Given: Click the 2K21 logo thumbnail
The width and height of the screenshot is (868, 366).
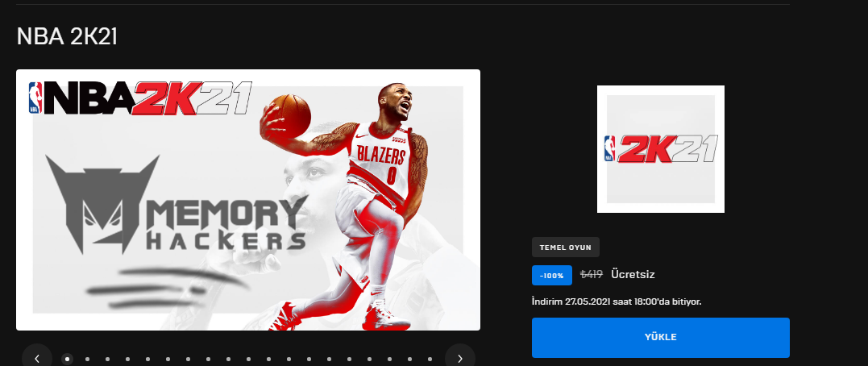Looking at the screenshot, I should click(x=660, y=149).
